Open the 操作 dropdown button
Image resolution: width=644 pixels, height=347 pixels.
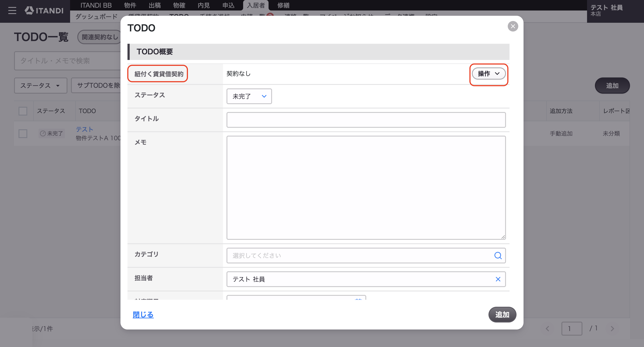489,74
